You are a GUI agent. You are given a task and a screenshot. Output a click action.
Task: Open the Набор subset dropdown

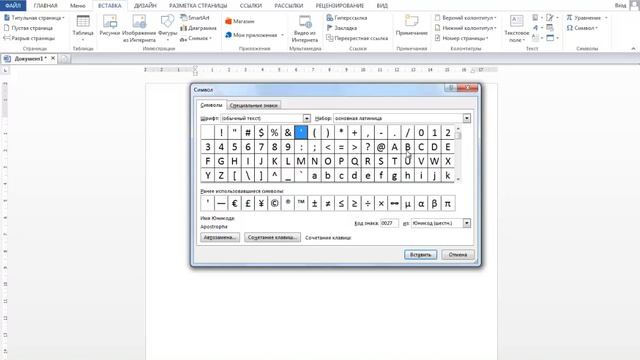point(467,118)
